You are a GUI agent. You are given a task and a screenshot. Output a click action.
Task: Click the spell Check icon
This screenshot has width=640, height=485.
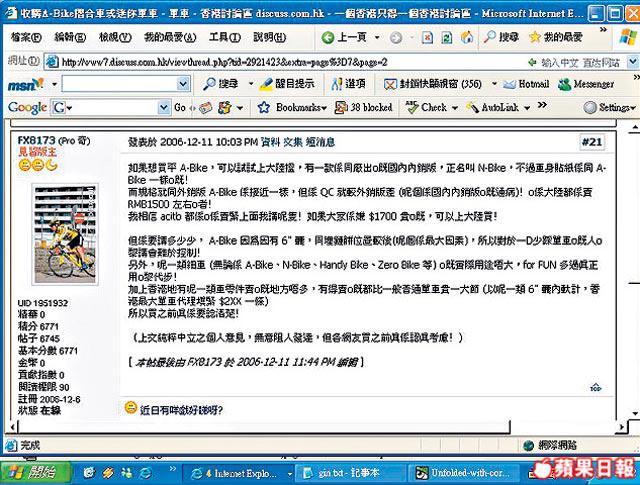[412, 107]
